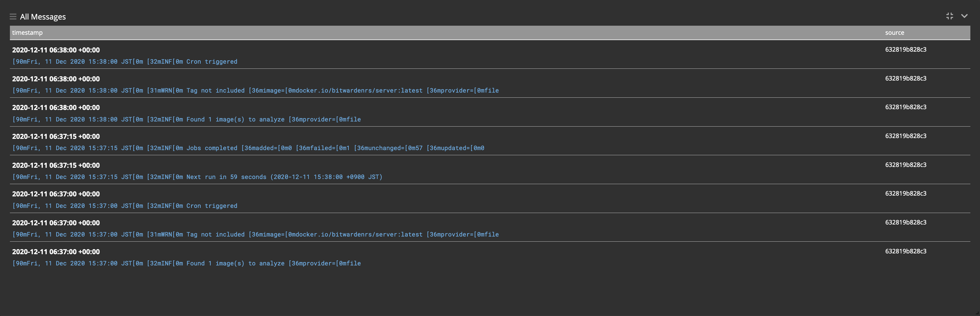Open the second Tag not included message
This screenshot has height=316, width=980.
[x=255, y=234]
